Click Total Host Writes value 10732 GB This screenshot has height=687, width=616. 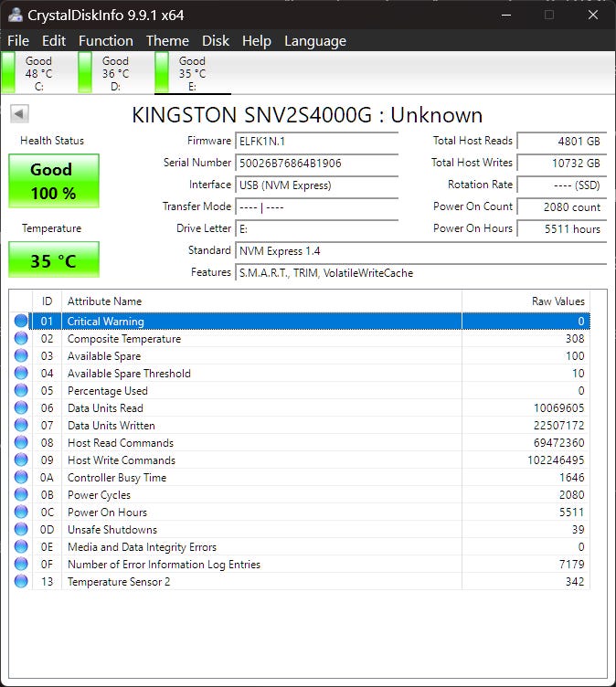562,163
